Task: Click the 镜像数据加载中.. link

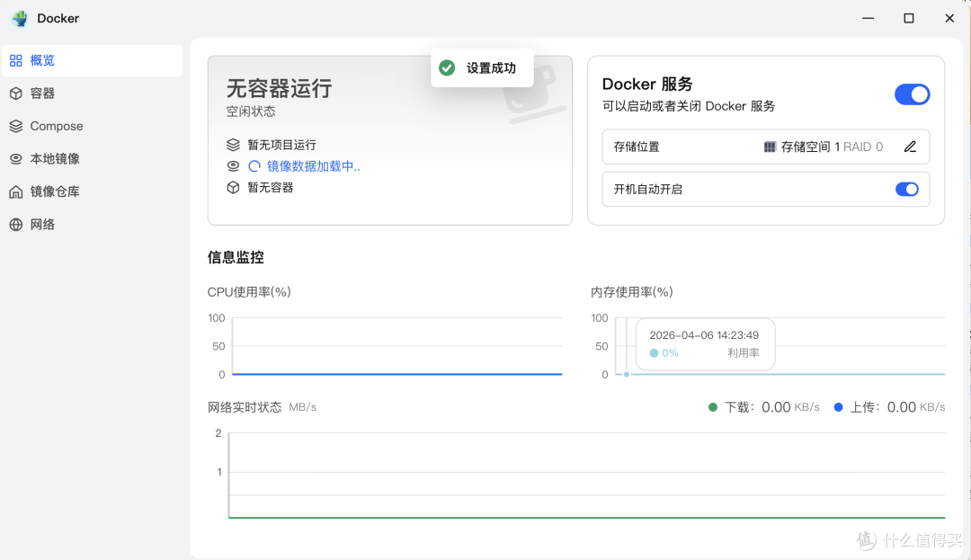Action: pyautogui.click(x=314, y=165)
